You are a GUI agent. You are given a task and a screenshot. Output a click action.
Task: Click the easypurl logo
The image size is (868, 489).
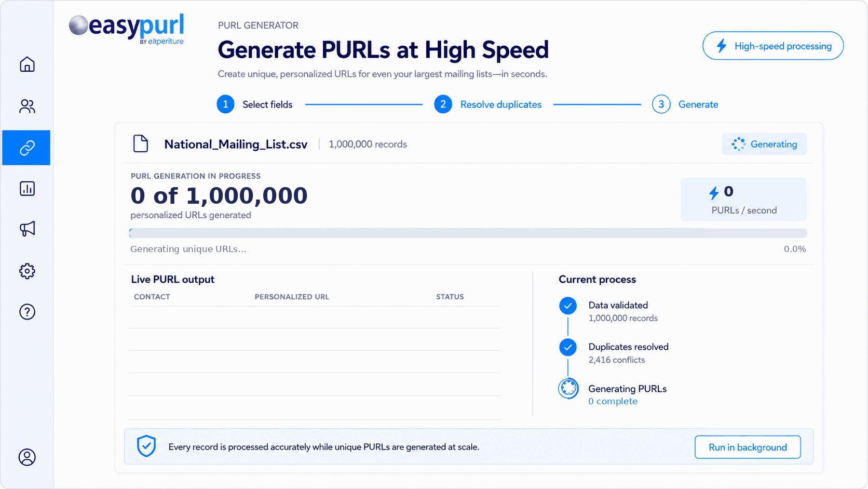pyautogui.click(x=127, y=29)
